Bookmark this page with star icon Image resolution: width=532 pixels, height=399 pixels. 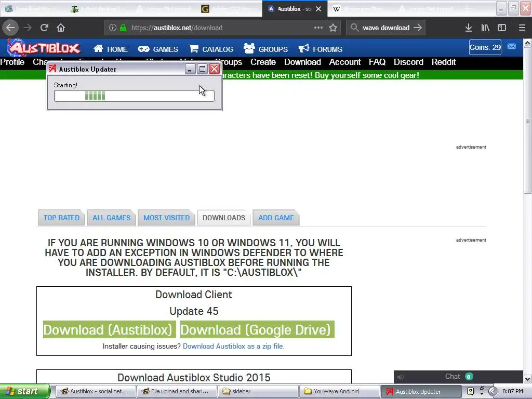coord(333,28)
